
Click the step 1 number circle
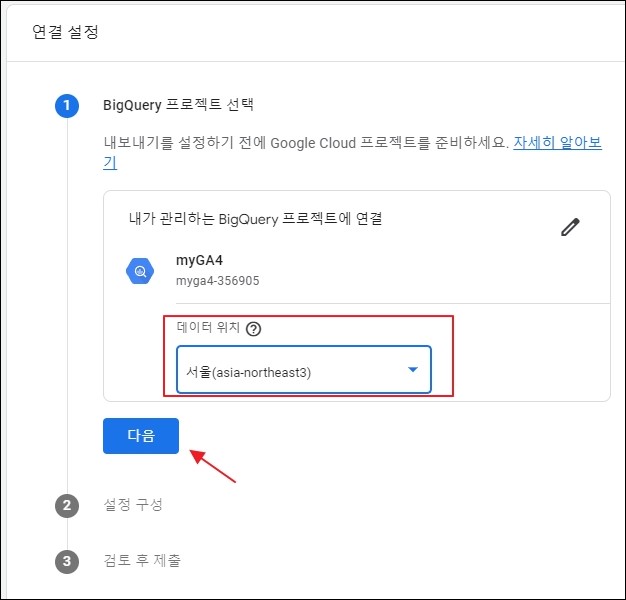pyautogui.click(x=67, y=105)
